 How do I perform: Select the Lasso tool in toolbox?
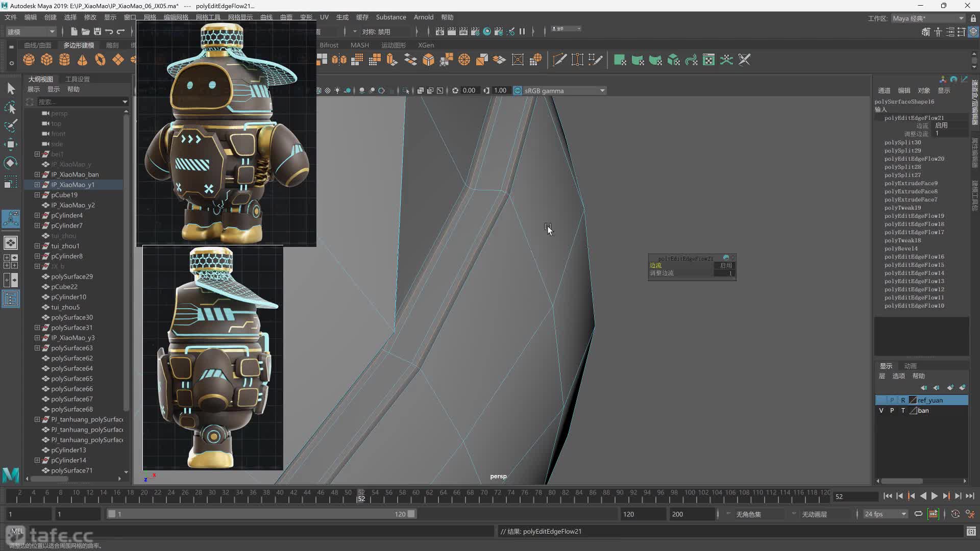coord(11,107)
